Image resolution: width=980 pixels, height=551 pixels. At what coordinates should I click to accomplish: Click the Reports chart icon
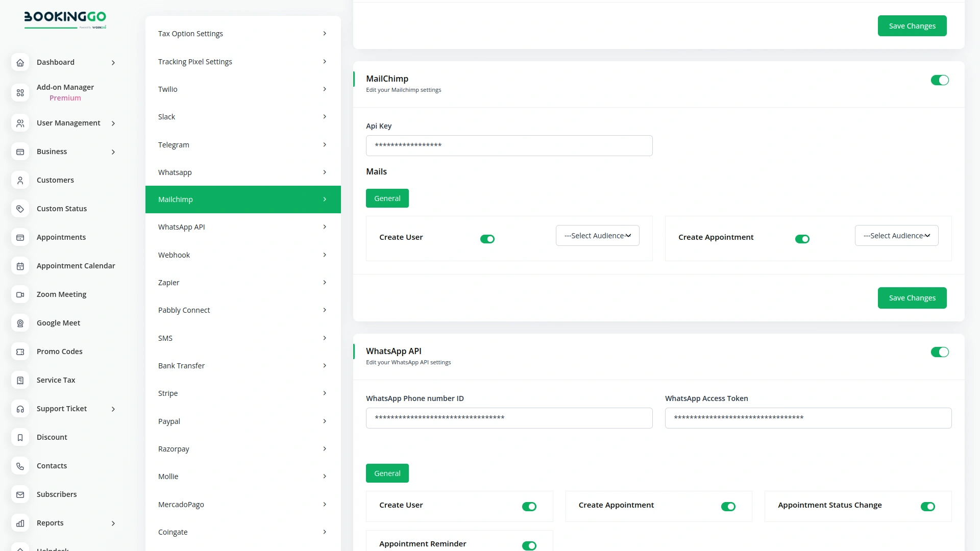point(20,523)
